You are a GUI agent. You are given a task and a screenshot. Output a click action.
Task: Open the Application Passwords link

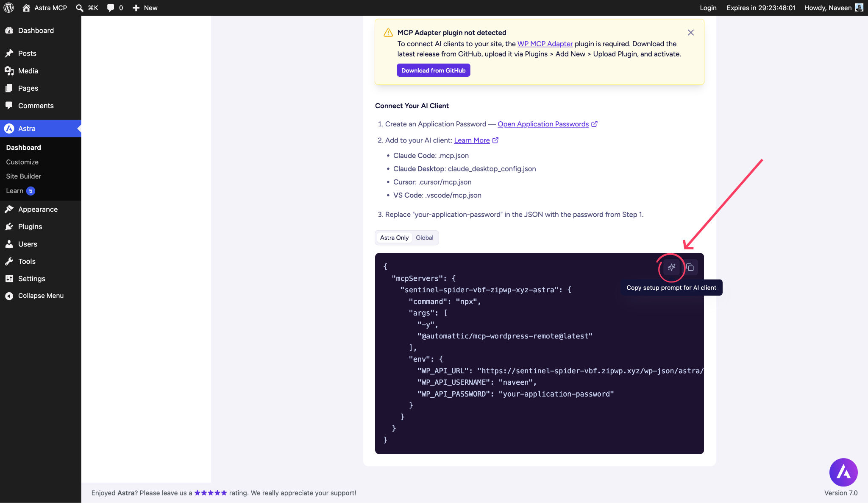(x=543, y=124)
